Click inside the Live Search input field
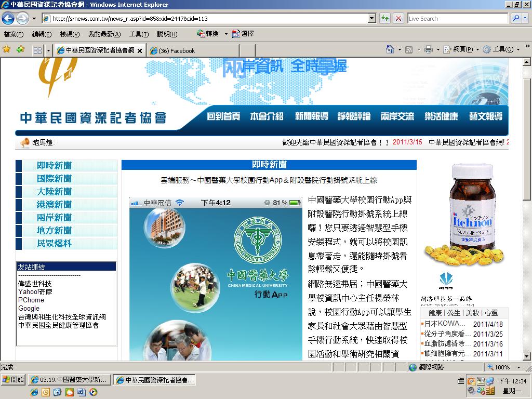Image resolution: width=532 pixels, height=399 pixels. [x=458, y=18]
